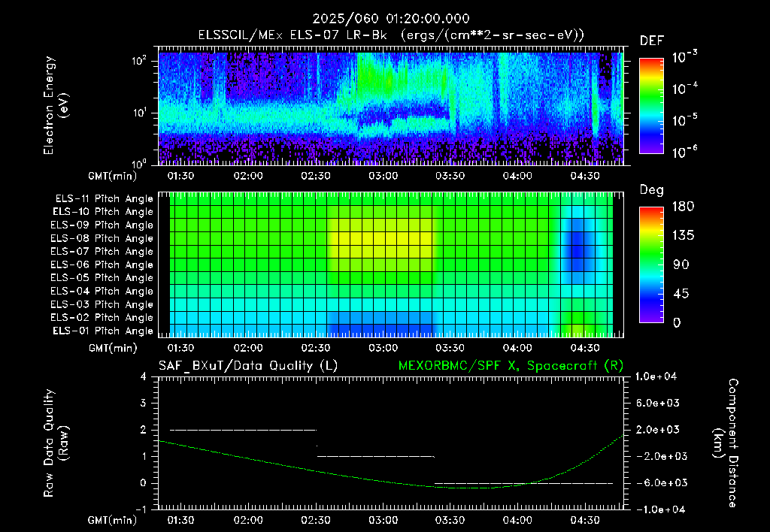Click the ELS-02 Pitch Angle row label
The image size is (770, 532).
pos(102,318)
